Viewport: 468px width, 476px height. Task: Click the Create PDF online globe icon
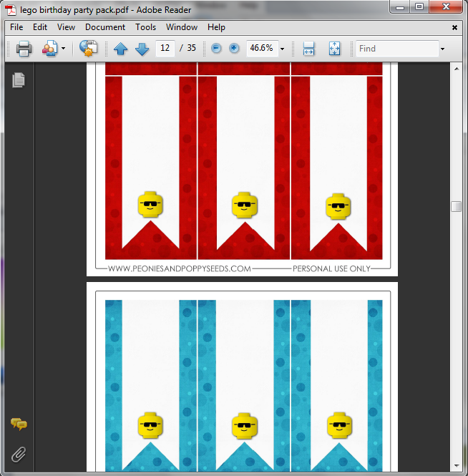[x=88, y=48]
